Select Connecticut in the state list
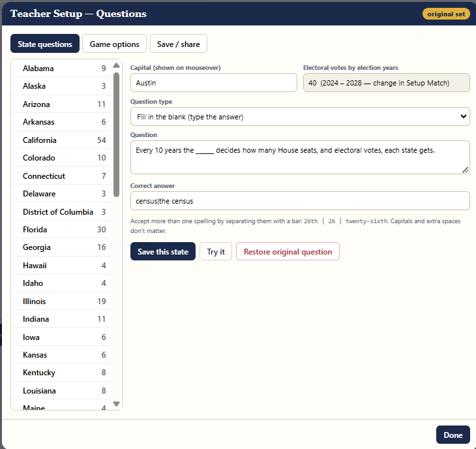This screenshot has height=449, width=476. 61,176
